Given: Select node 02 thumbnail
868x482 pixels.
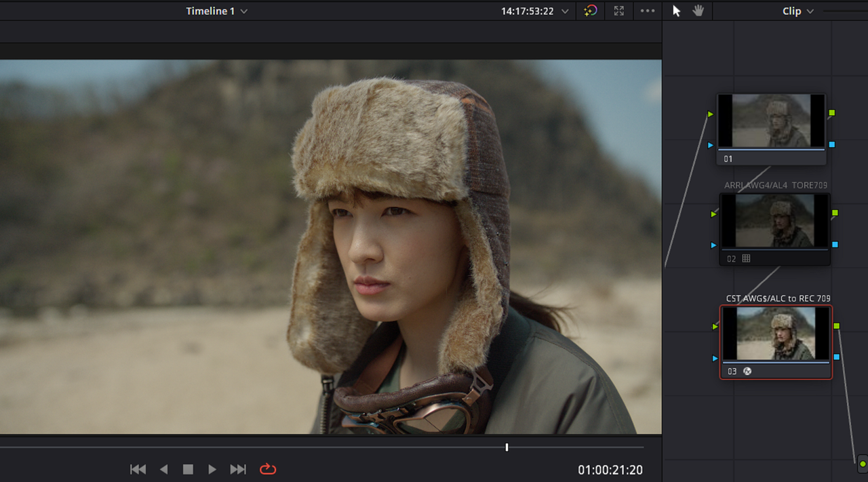Looking at the screenshot, I should tap(774, 221).
